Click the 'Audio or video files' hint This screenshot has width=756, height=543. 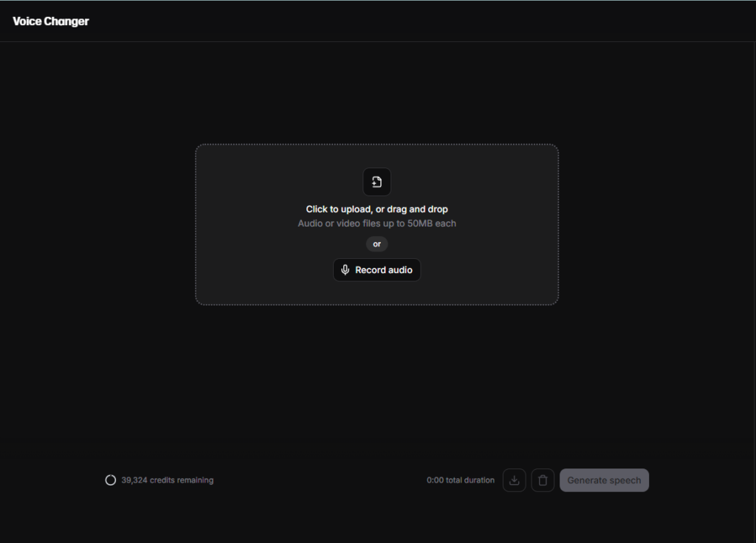(339, 224)
